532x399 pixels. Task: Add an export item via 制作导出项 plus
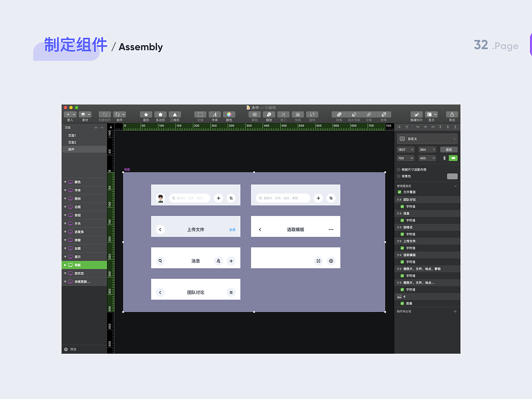pos(455,311)
